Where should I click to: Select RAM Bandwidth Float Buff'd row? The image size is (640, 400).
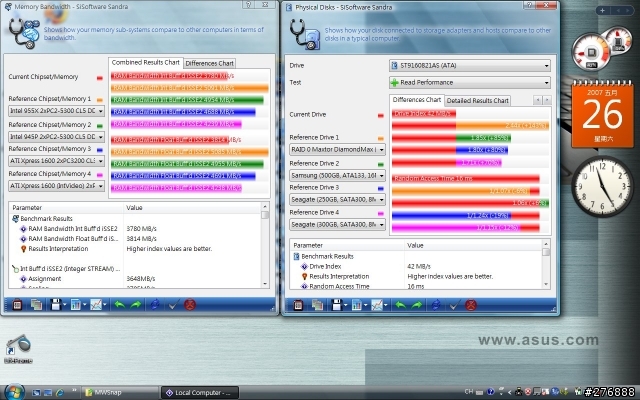(x=135, y=238)
